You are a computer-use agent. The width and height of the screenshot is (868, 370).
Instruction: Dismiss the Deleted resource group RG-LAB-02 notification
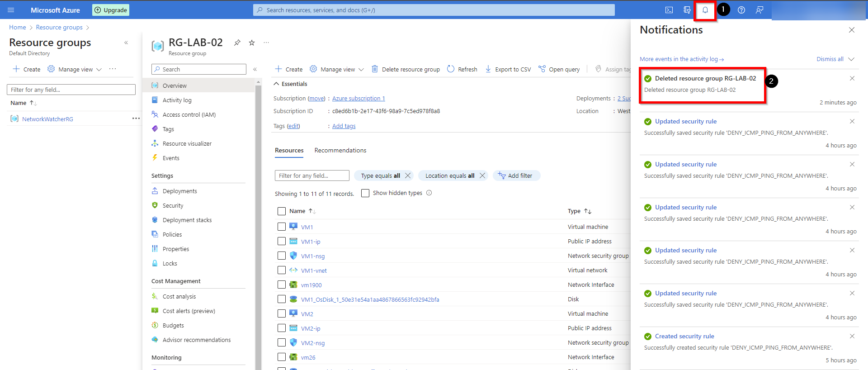(x=852, y=78)
